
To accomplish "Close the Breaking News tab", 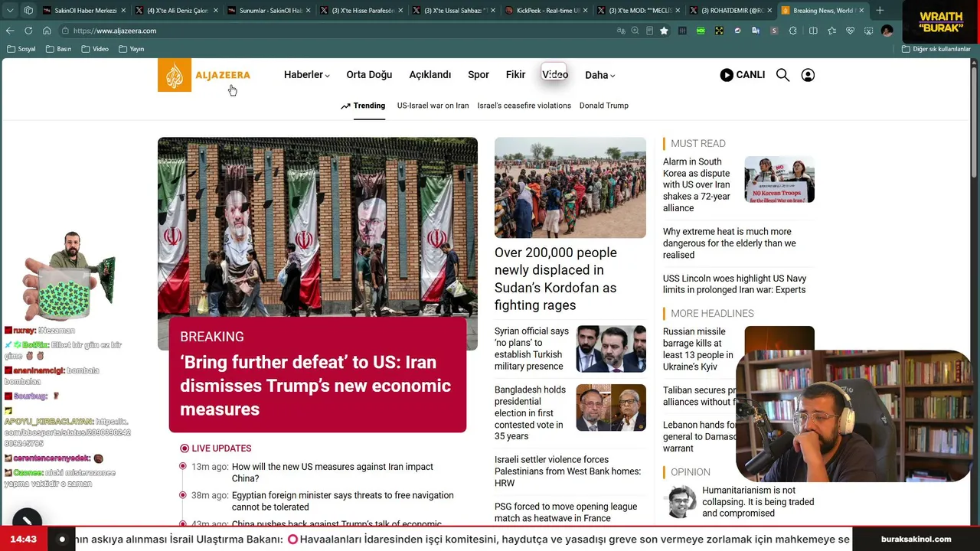I will point(861,11).
